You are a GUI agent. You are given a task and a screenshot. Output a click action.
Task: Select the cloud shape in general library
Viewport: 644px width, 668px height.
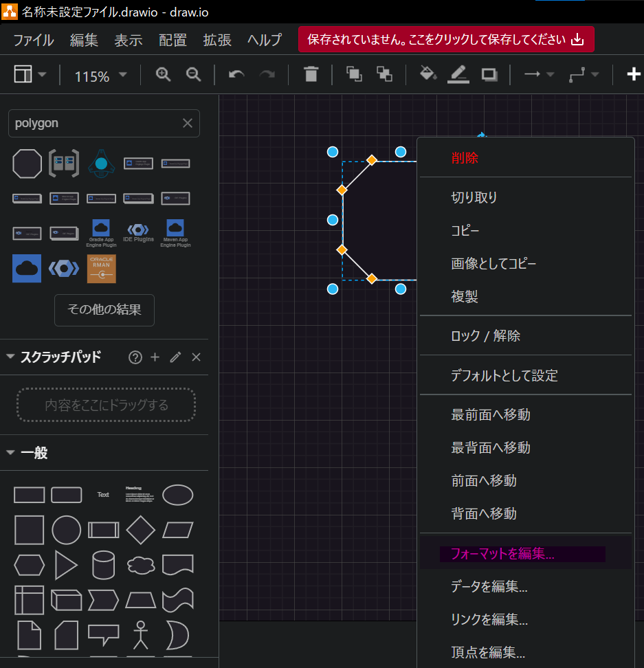point(141,566)
